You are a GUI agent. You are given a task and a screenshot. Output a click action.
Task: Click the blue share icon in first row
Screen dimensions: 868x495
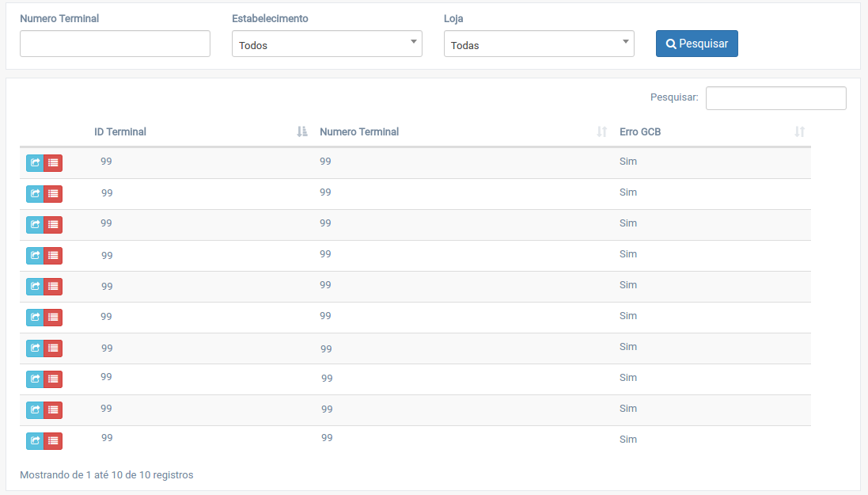(x=35, y=162)
